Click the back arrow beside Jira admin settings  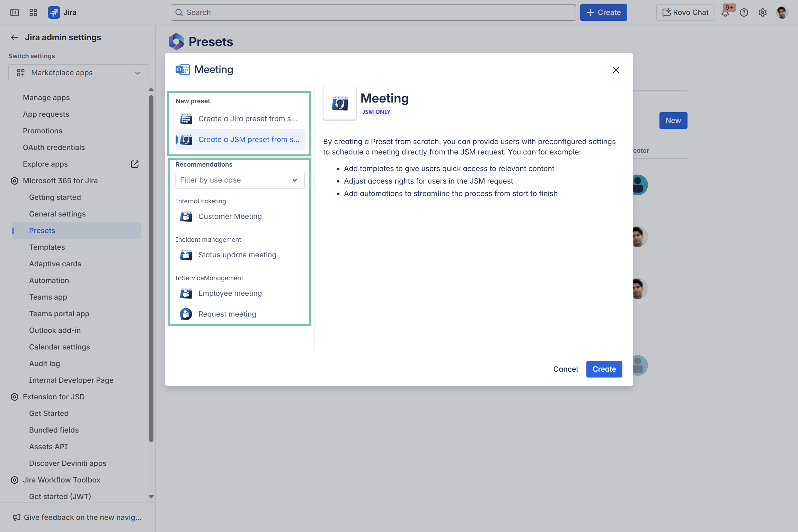[x=15, y=37]
